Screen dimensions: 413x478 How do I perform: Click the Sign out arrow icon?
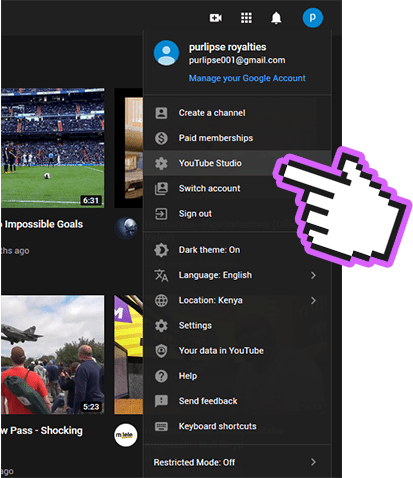(x=161, y=214)
